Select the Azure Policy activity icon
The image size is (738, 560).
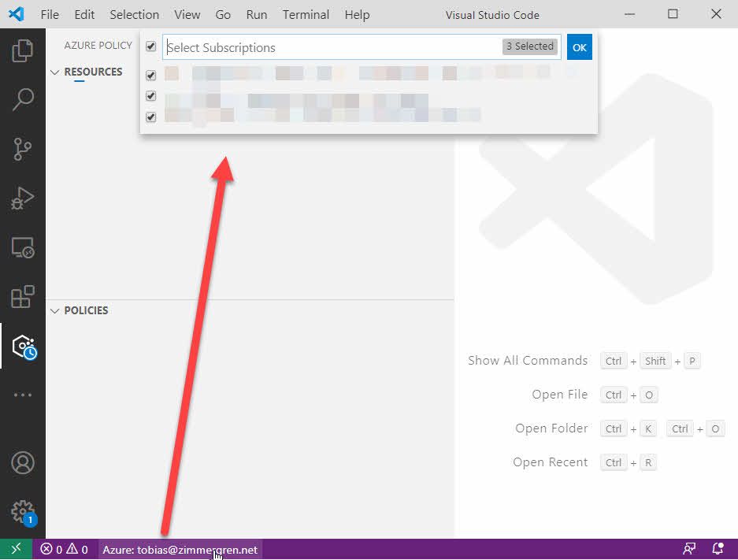tap(24, 347)
